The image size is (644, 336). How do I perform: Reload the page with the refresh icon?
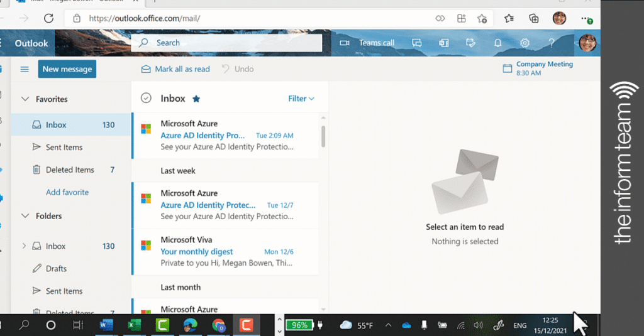click(x=48, y=18)
